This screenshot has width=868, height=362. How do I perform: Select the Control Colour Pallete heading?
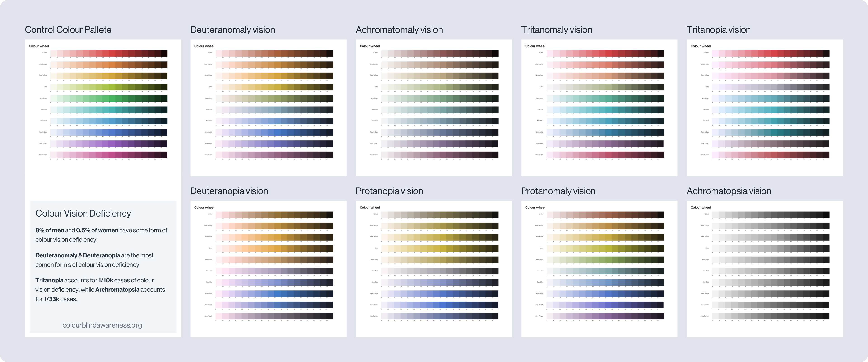pyautogui.click(x=68, y=30)
